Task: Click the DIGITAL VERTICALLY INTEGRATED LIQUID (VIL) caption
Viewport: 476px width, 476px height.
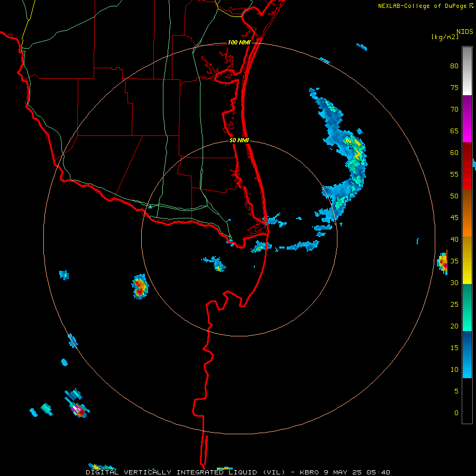Action: click(x=186, y=472)
